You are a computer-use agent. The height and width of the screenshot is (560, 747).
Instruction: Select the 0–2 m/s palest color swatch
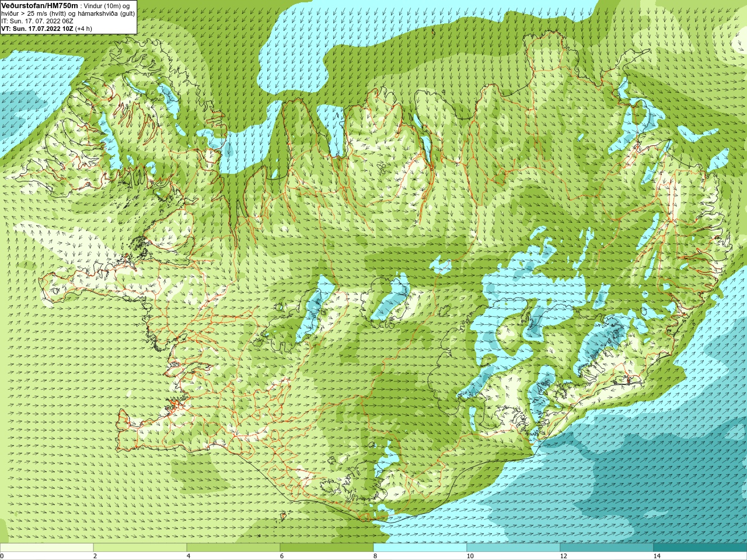coord(47,547)
